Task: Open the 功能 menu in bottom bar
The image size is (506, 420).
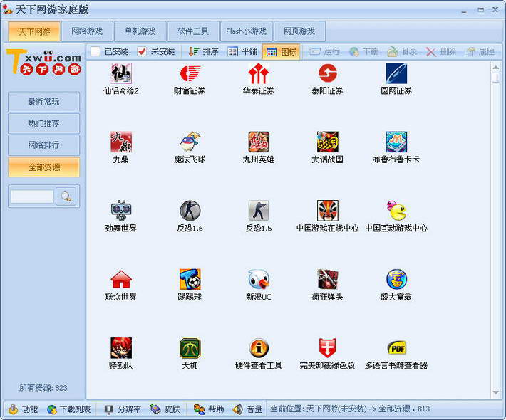Action: click(23, 409)
